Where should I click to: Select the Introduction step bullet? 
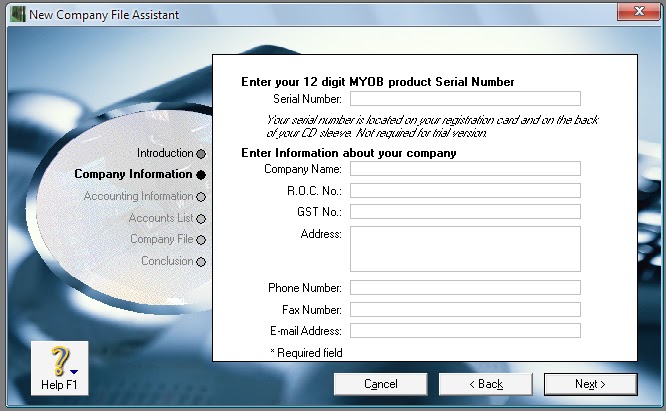pyautogui.click(x=201, y=154)
